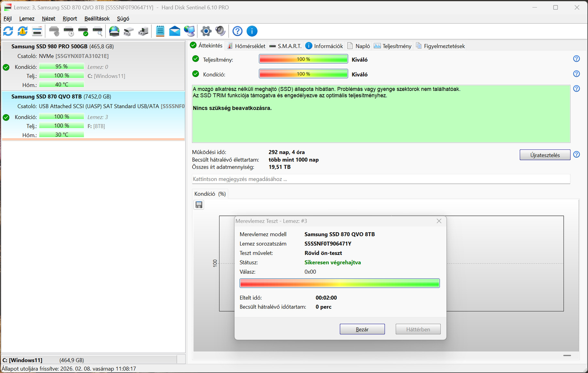Select Samsung SSD 980 PRO 500GB disk

pyautogui.click(x=93, y=66)
